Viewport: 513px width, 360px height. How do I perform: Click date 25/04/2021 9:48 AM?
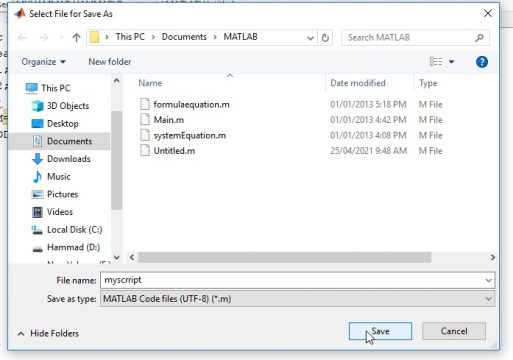coord(368,151)
